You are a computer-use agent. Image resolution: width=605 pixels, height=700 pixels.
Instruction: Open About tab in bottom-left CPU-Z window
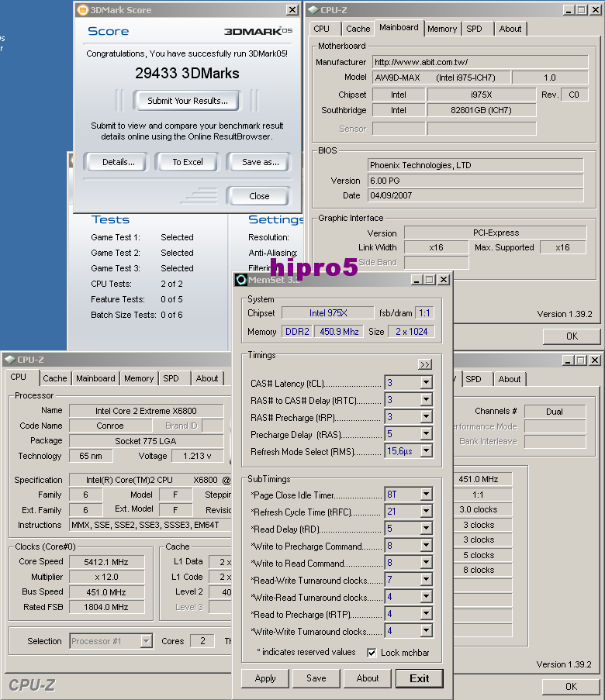(x=207, y=378)
